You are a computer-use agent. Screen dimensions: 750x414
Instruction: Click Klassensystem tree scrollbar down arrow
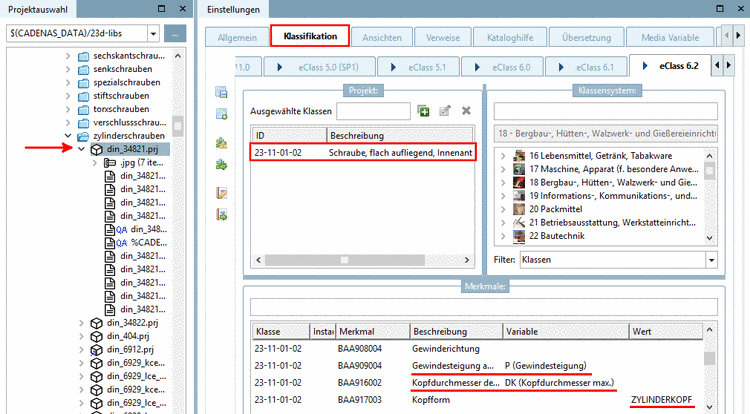point(710,238)
